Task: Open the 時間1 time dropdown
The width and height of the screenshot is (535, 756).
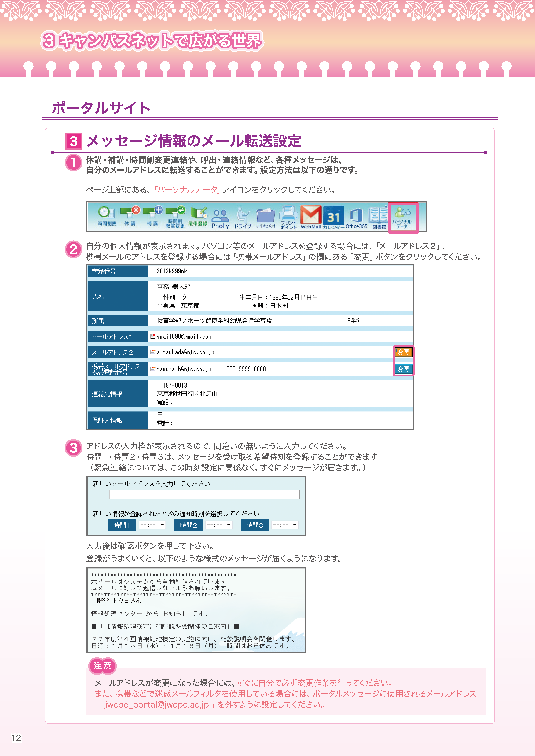Action: [x=152, y=525]
